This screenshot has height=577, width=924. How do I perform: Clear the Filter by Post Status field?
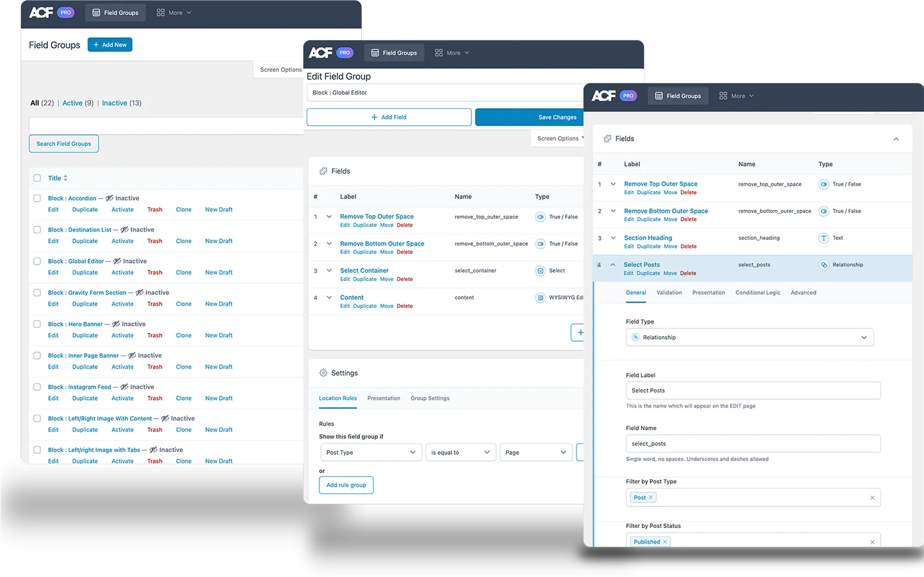click(x=872, y=542)
